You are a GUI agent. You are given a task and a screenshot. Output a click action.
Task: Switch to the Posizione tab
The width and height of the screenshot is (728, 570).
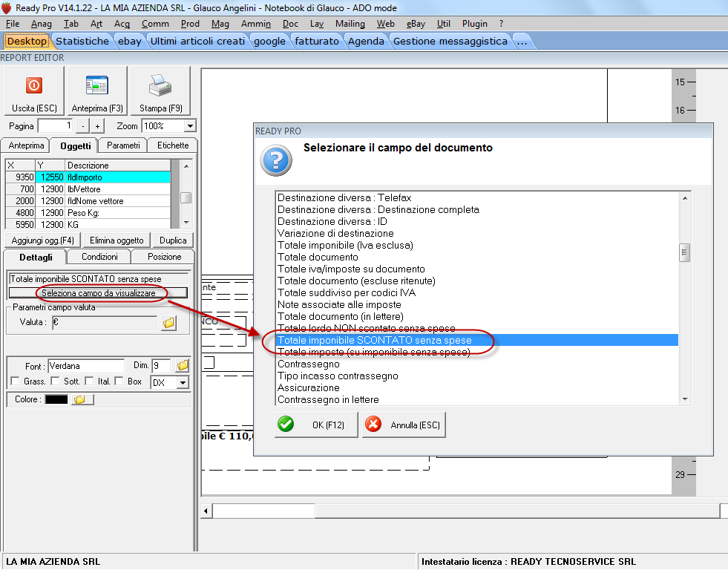coord(164,257)
